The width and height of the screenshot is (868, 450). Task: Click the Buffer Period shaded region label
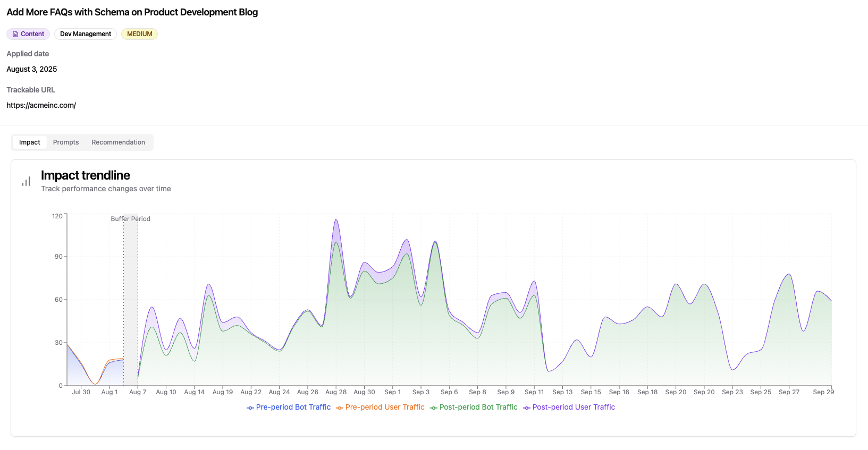130,219
